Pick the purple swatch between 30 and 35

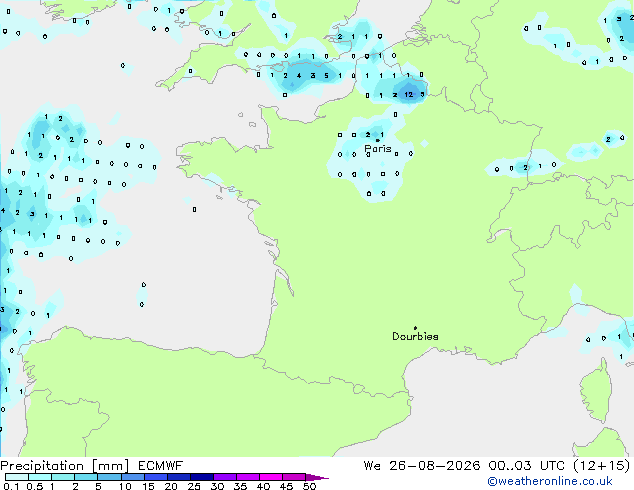pyautogui.click(x=225, y=477)
